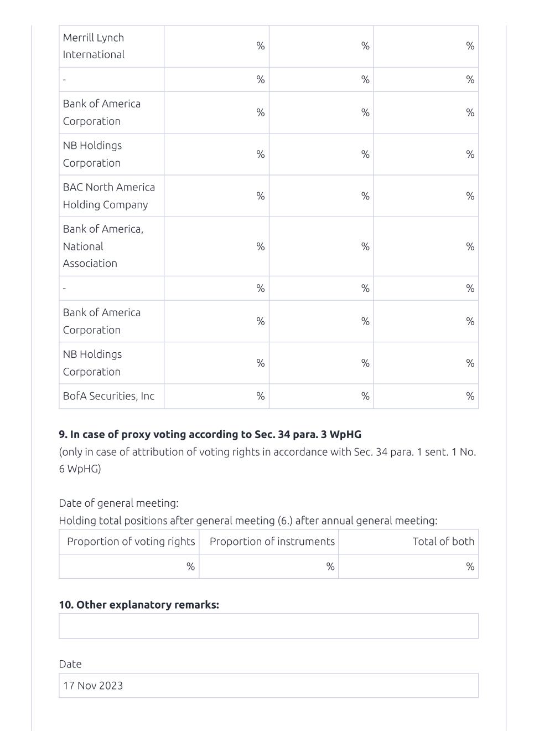The height and width of the screenshot is (756, 534).
Task: Click NB Holdings Corporation cell above BAC North America
Action: click(x=111, y=154)
